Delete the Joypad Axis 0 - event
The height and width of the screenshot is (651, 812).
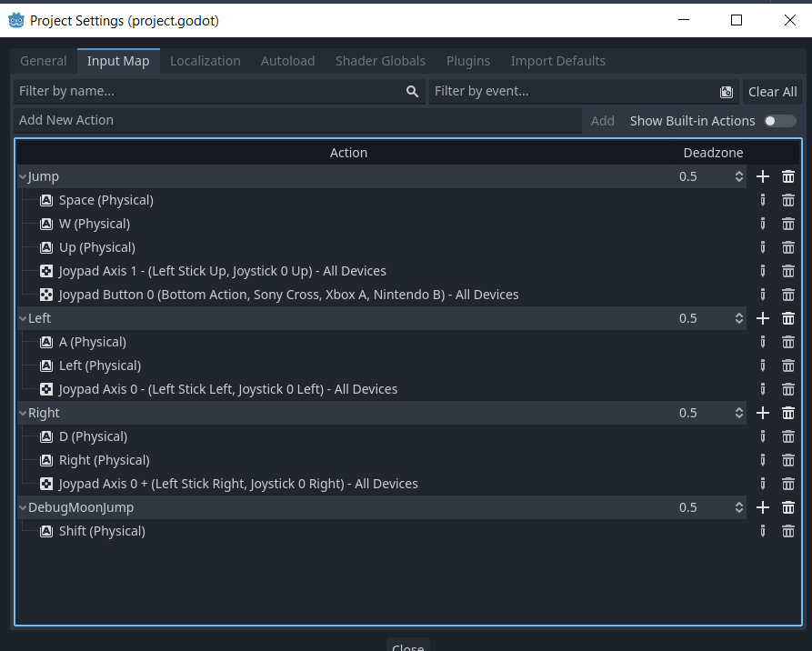coord(788,389)
